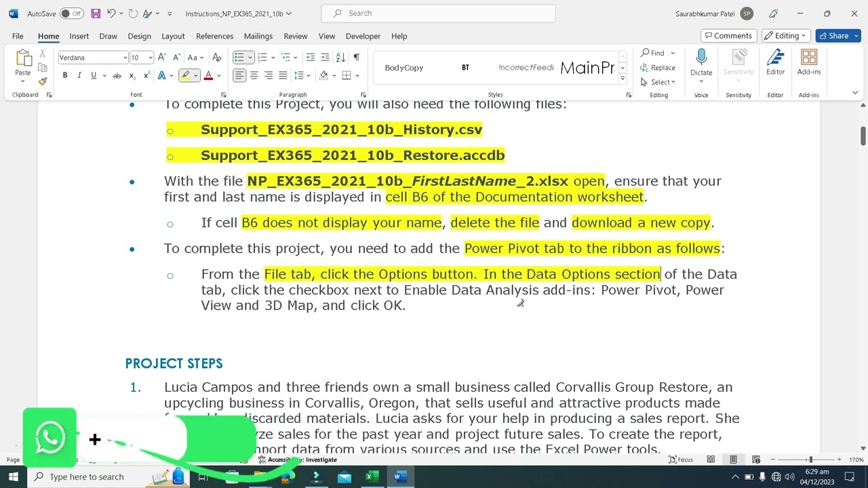Click Find in Editing group
Image resolution: width=868 pixels, height=488 pixels.
[x=652, y=53]
